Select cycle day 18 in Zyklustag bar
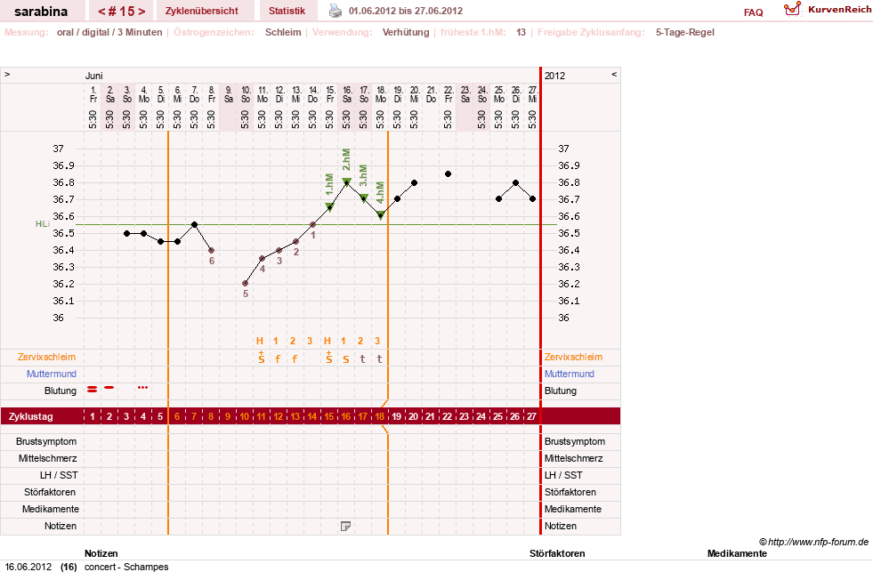This screenshot has width=873, height=588. (x=380, y=416)
